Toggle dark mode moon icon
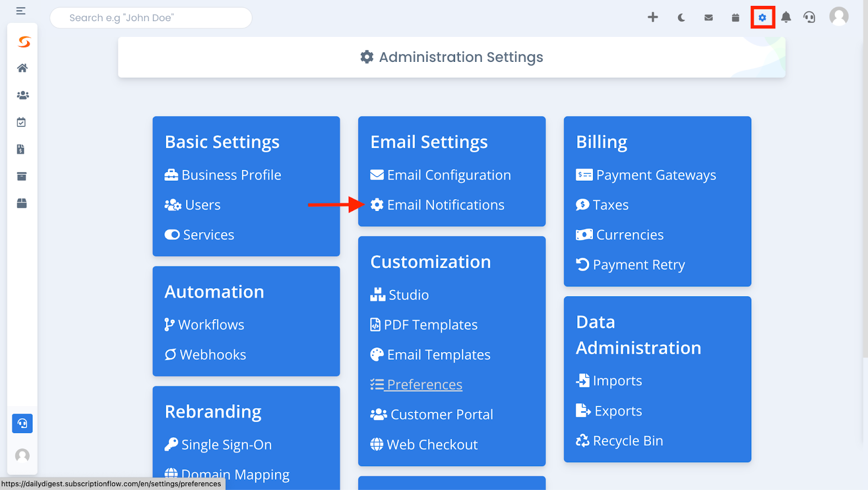Screen dimensions: 868x490 pyautogui.click(x=681, y=18)
